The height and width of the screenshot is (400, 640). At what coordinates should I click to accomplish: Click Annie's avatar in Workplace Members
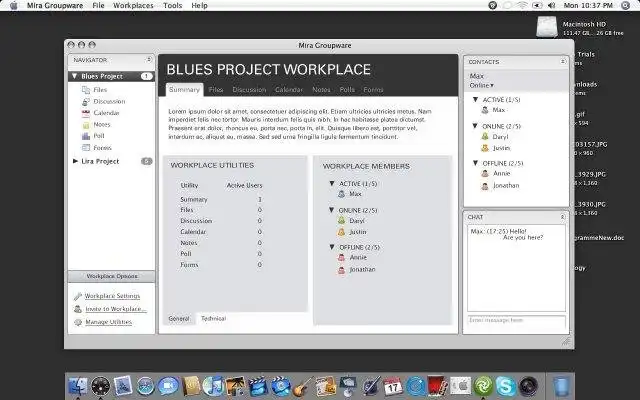click(x=342, y=258)
